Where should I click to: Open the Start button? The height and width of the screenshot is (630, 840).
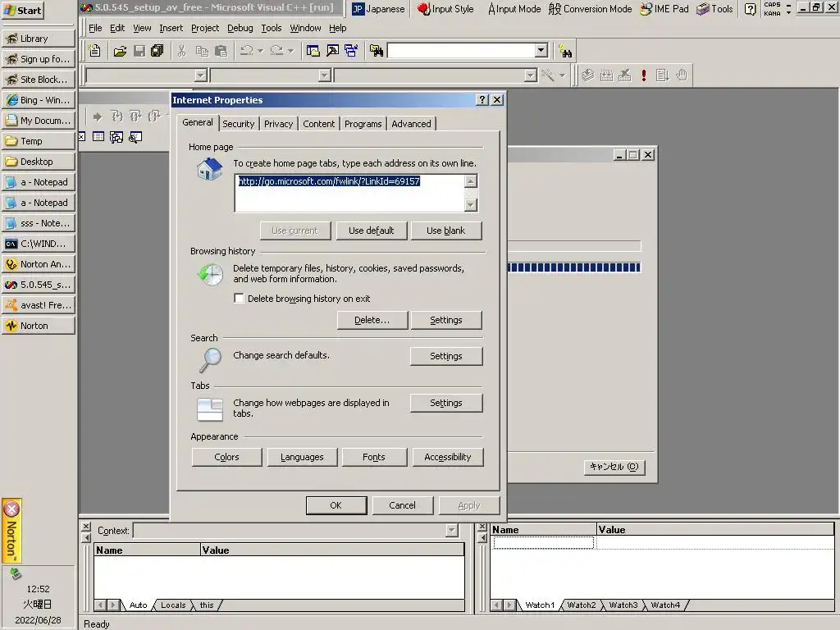tap(22, 10)
